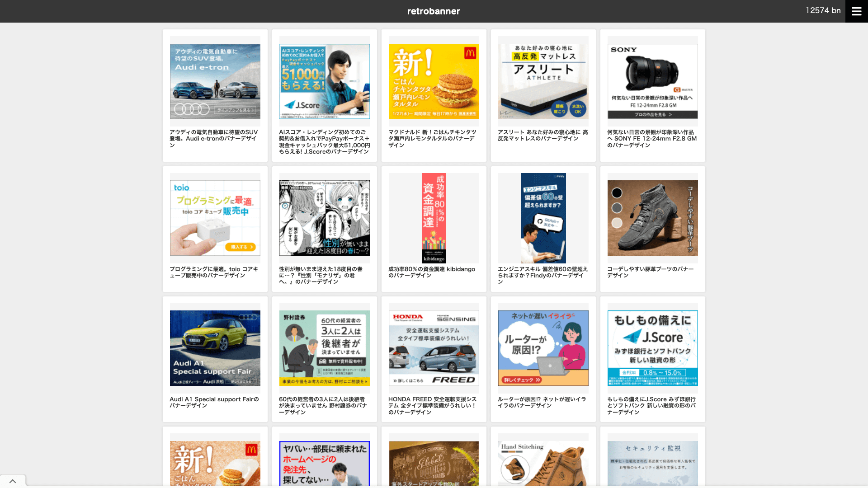
Task: Open the セキュリティ監視 banner thumbnail
Action: (x=653, y=464)
